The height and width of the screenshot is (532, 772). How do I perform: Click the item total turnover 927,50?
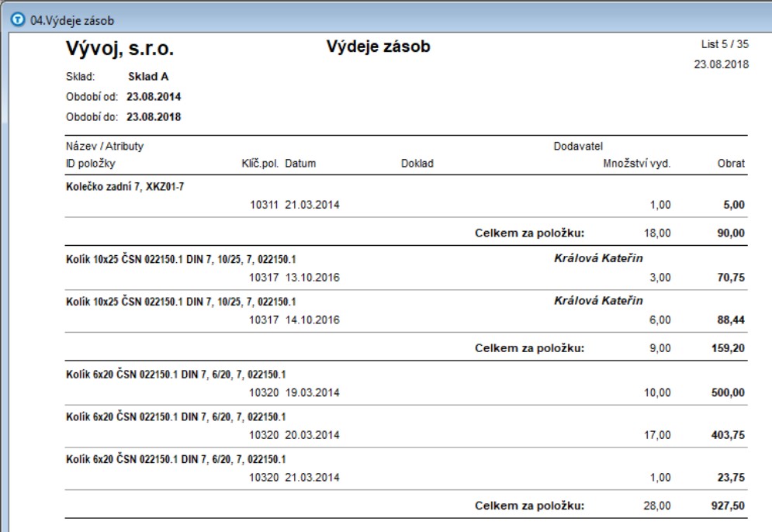point(728,506)
